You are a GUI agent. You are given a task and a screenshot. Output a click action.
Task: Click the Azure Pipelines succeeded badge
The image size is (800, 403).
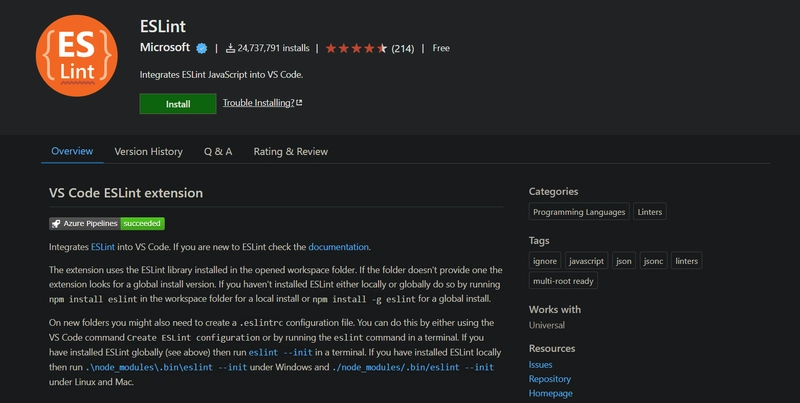coord(107,223)
